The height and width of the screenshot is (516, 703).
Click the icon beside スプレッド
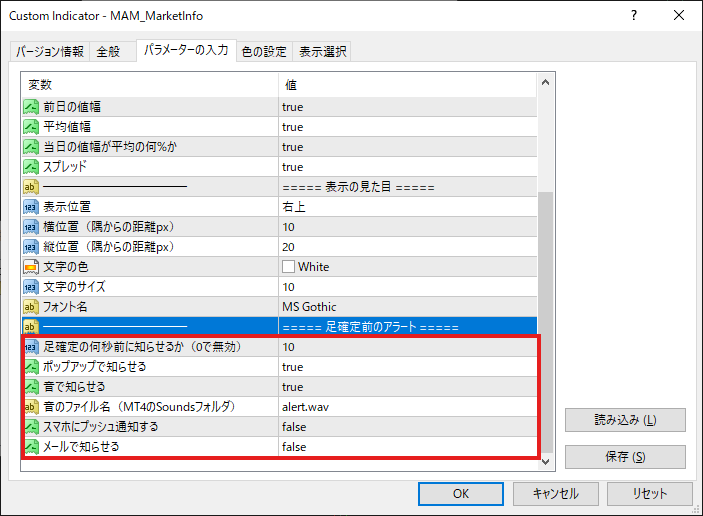click(31, 167)
